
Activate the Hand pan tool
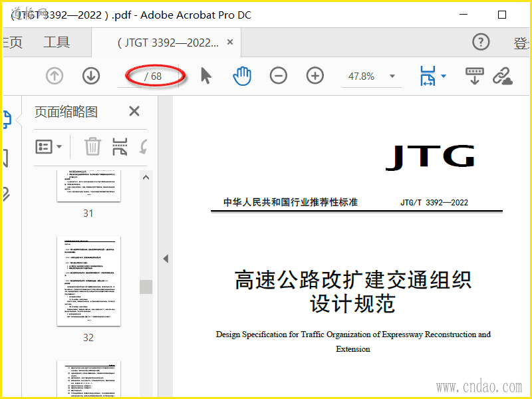click(242, 76)
